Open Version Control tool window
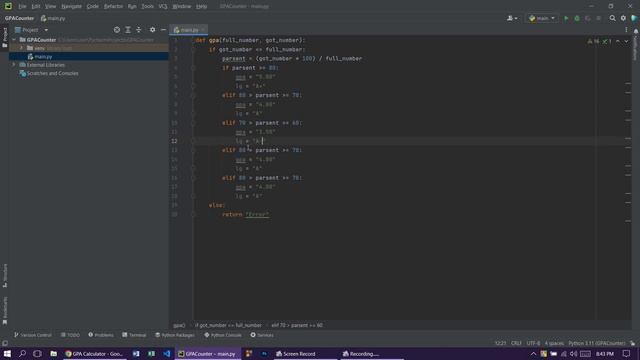This screenshot has height=360, width=640. click(x=33, y=335)
